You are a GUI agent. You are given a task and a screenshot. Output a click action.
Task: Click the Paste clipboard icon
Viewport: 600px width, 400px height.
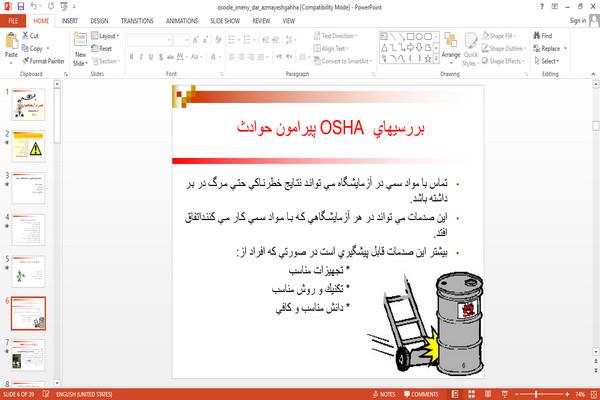[x=11, y=41]
